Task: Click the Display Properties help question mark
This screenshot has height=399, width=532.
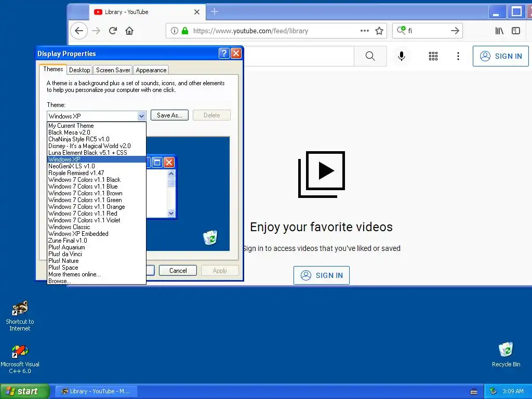Action: (x=224, y=54)
